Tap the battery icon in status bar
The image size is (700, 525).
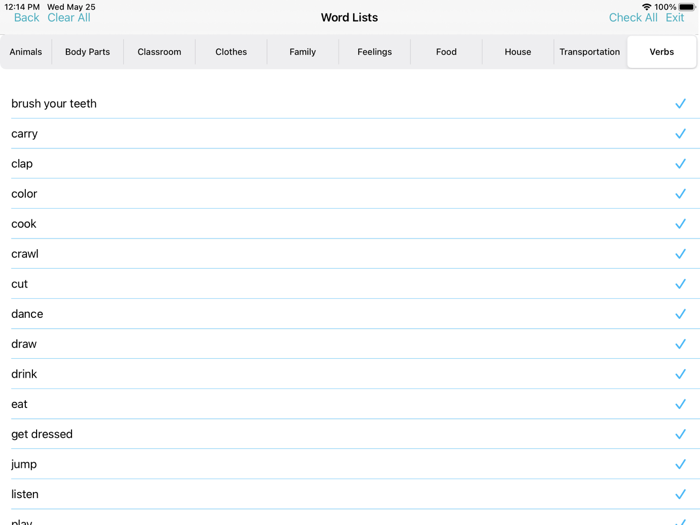(x=687, y=7)
